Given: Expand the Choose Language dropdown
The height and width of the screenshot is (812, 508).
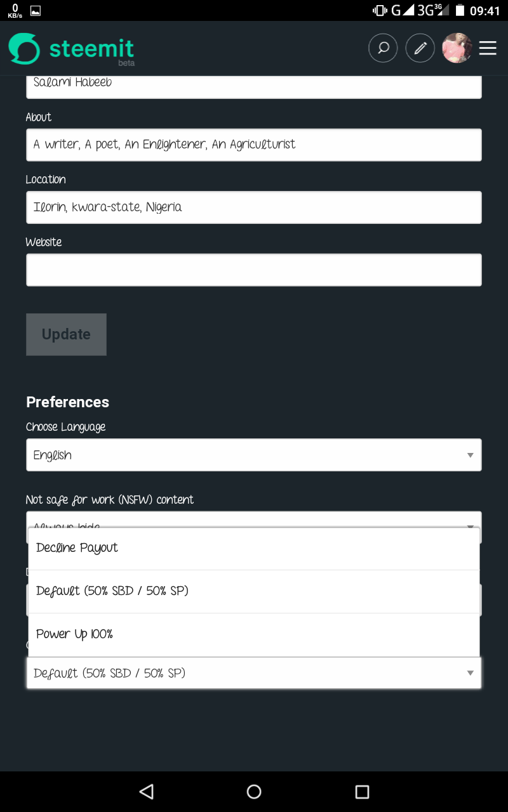Looking at the screenshot, I should 253,455.
